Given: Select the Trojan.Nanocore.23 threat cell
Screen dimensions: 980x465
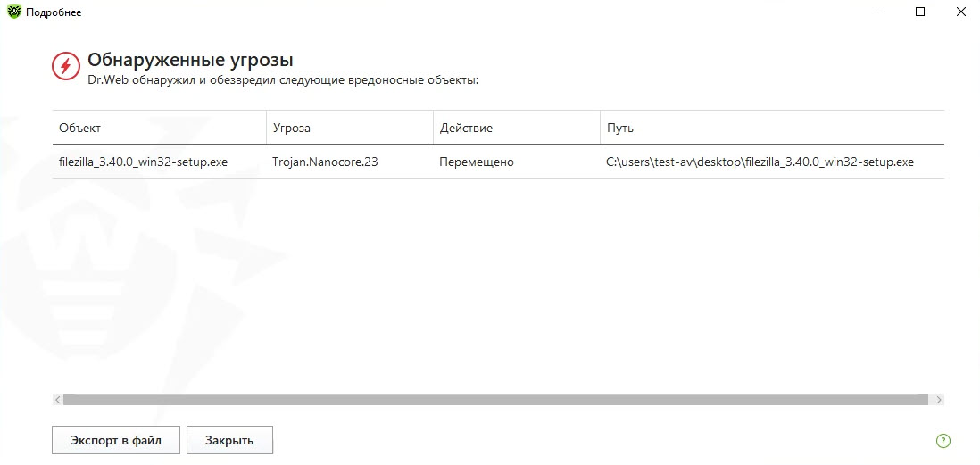Looking at the screenshot, I should 325,162.
